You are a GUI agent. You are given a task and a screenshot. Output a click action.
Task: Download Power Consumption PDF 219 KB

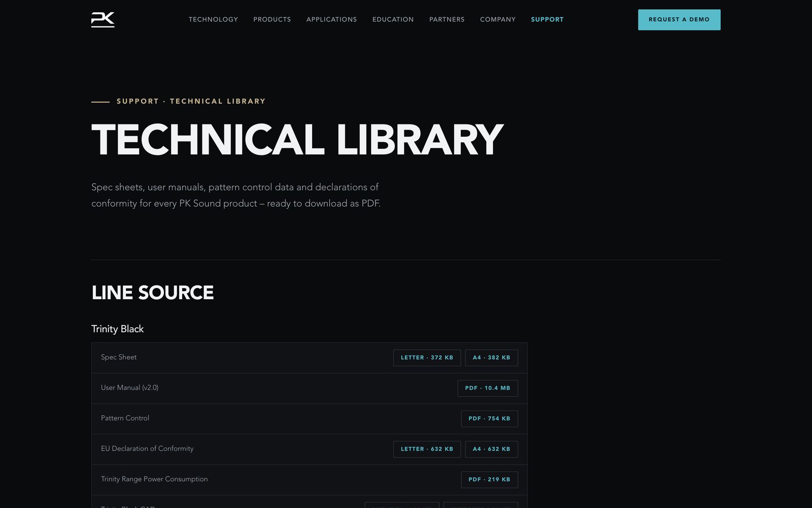(x=489, y=480)
